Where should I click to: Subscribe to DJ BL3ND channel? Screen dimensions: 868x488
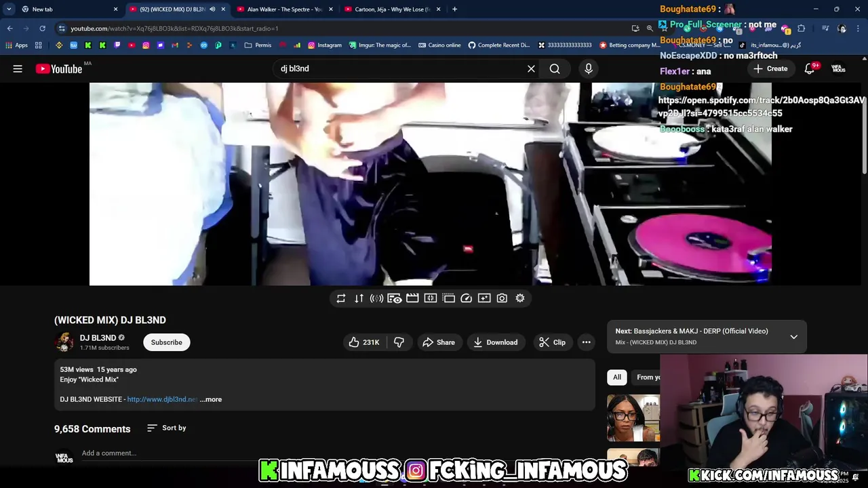tap(167, 342)
